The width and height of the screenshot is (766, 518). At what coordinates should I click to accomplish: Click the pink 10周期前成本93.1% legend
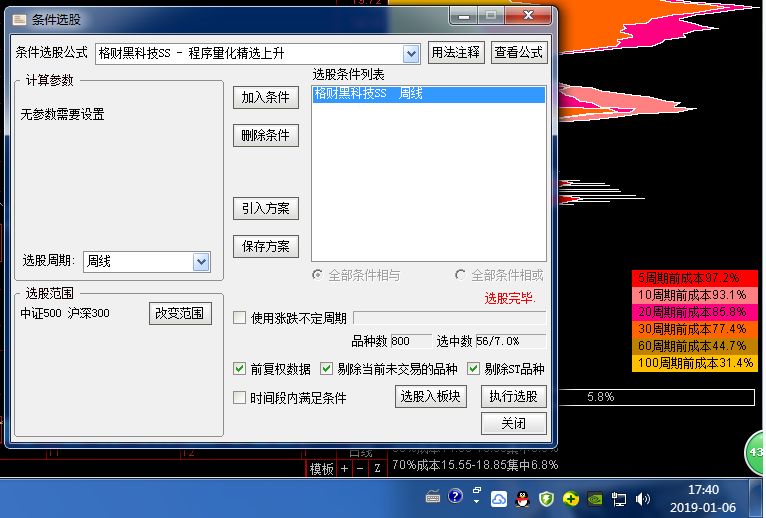tap(694, 295)
